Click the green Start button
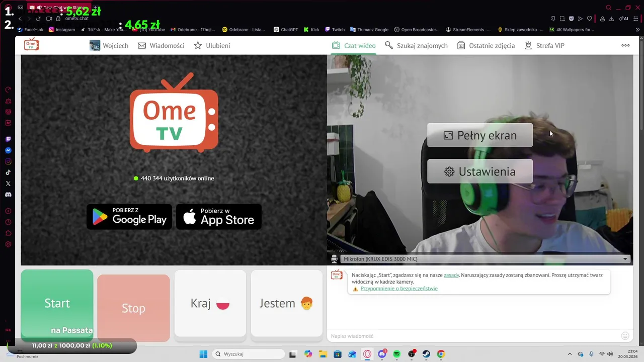Image resolution: width=644 pixels, height=362 pixels. (57, 303)
